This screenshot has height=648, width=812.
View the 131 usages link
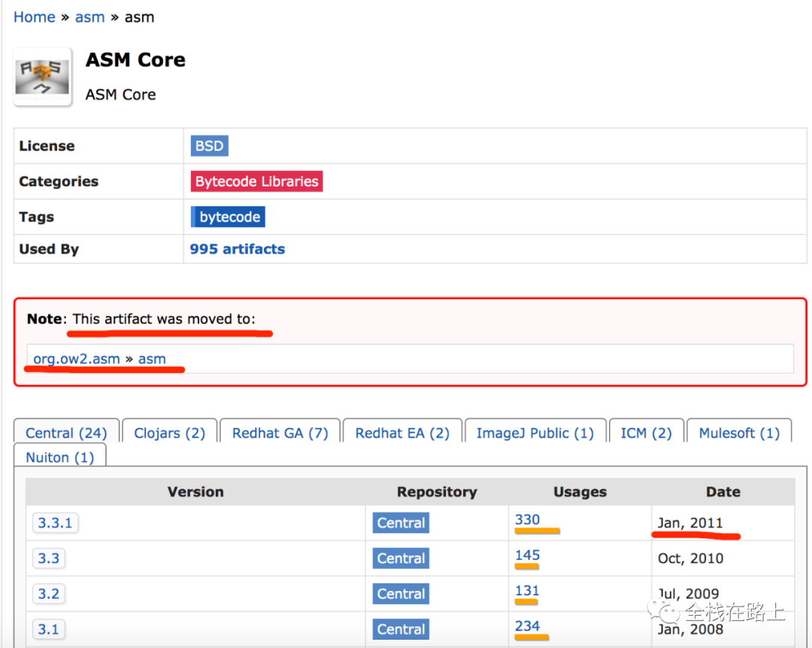pos(527,591)
